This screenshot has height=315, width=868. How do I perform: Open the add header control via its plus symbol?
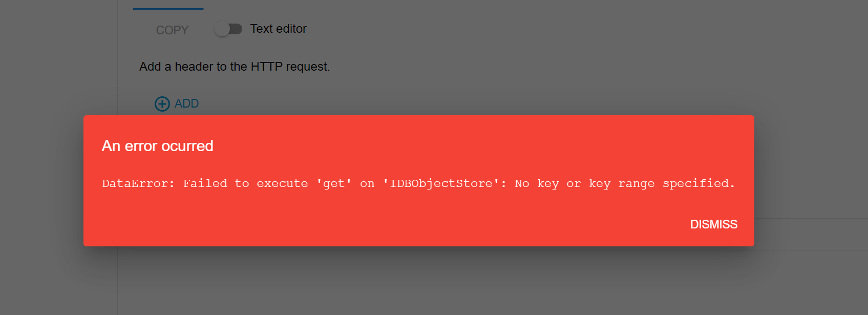point(162,103)
